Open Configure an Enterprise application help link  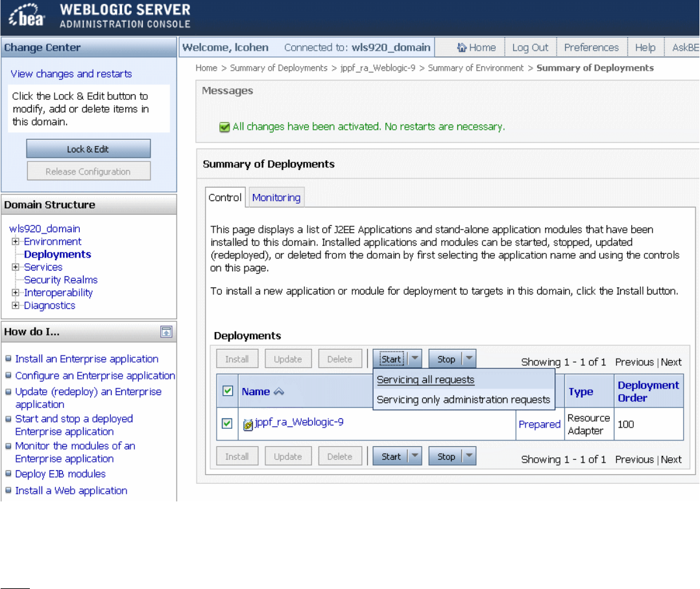click(95, 376)
